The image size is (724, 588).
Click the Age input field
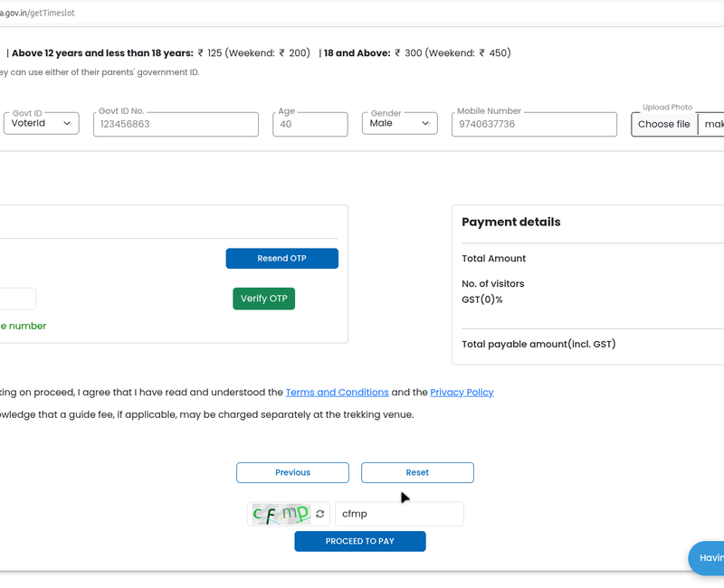(x=310, y=124)
